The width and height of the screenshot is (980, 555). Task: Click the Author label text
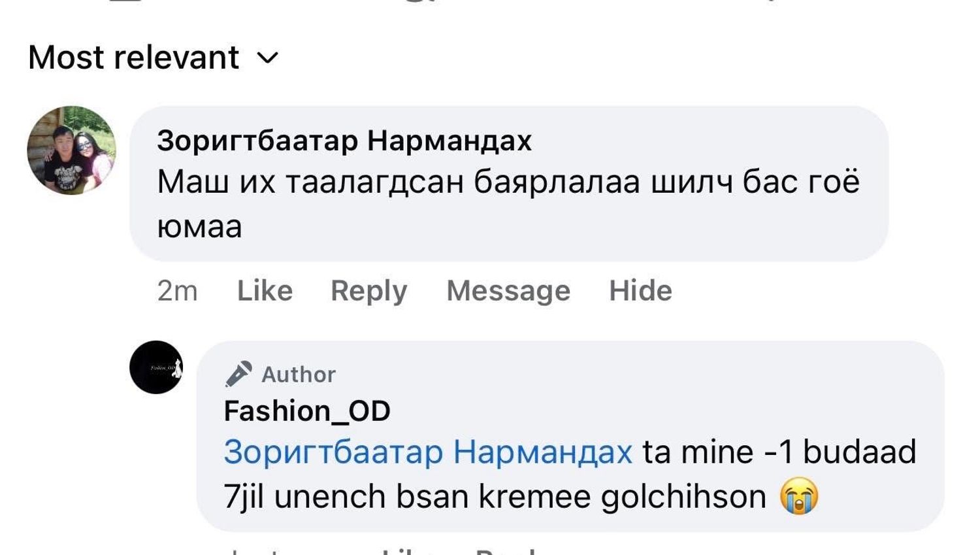(299, 375)
